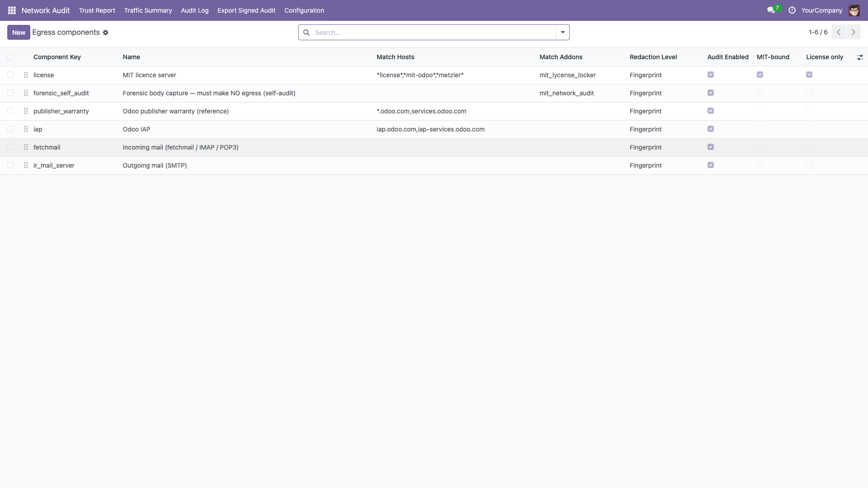
Task: Sort by Component Key column header
Action: tap(57, 57)
